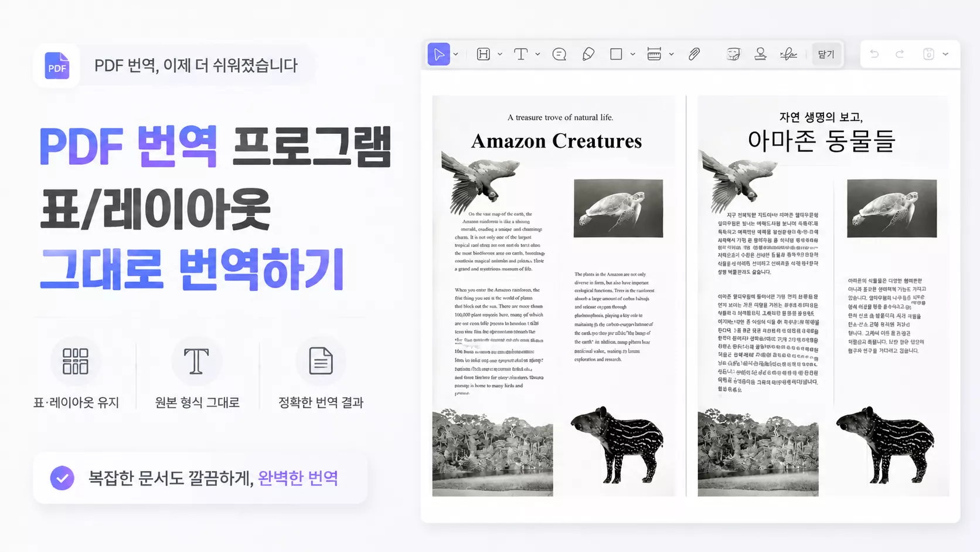Image resolution: width=980 pixels, height=552 pixels.
Task: Click the save document icon
Action: 928,54
